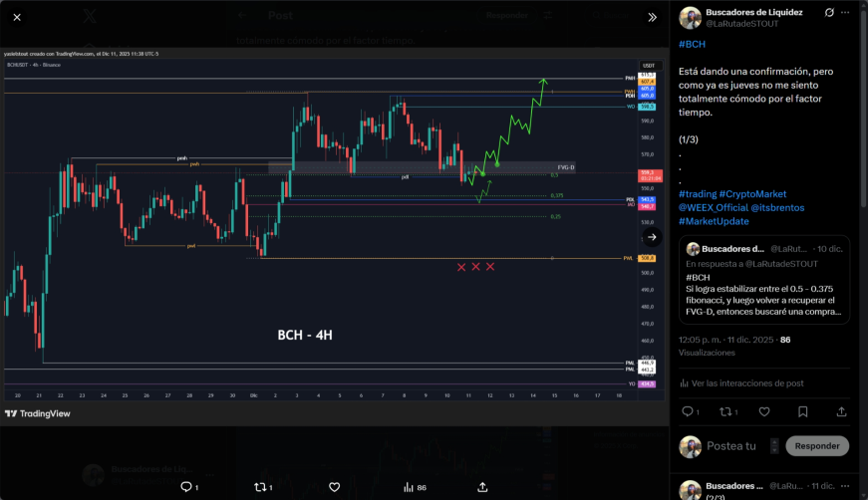Click the reply icon below the image
Image resolution: width=868 pixels, height=500 pixels.
tap(186, 487)
